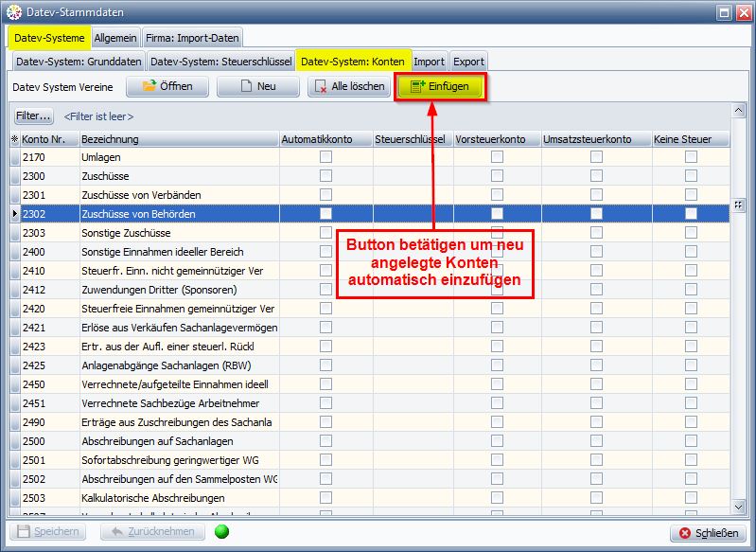Open the Import tab
The image size is (756, 552).
pyautogui.click(x=430, y=62)
